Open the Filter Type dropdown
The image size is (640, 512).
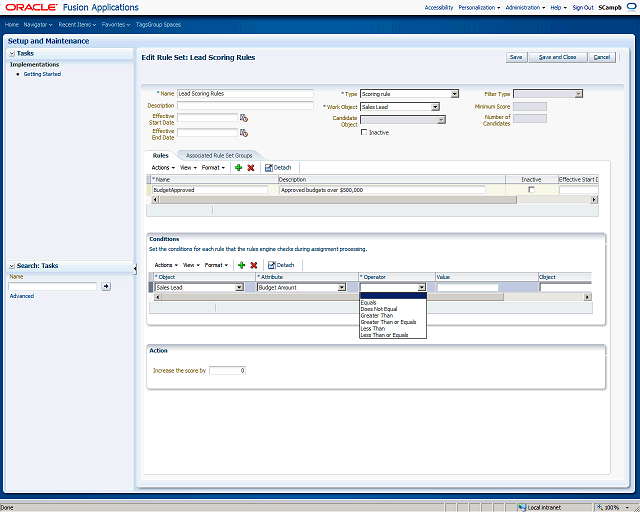[x=578, y=94]
